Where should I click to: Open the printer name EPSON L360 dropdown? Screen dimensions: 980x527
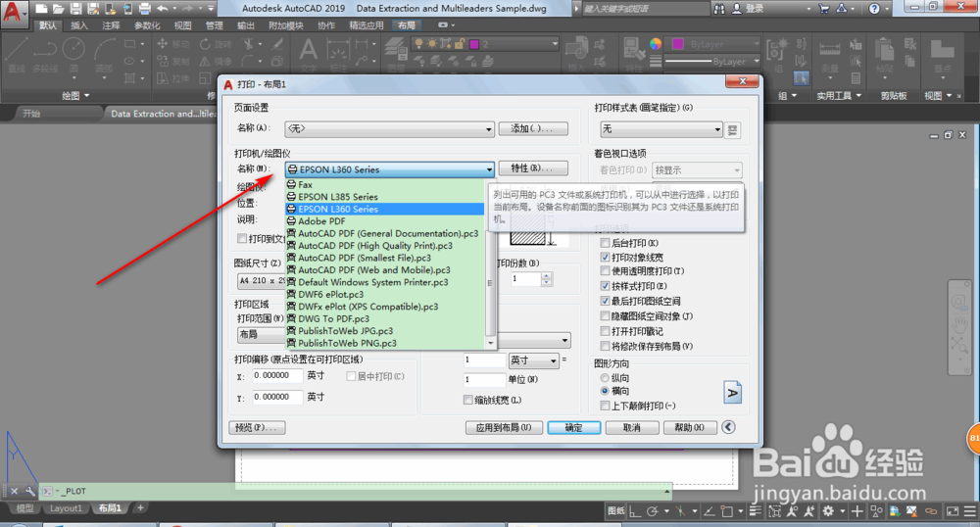pos(390,169)
